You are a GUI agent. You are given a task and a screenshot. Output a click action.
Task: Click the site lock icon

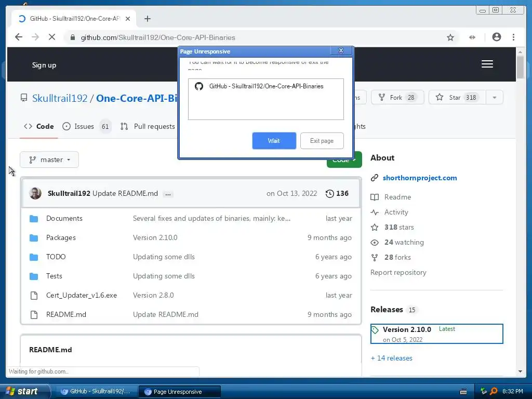[72, 37]
